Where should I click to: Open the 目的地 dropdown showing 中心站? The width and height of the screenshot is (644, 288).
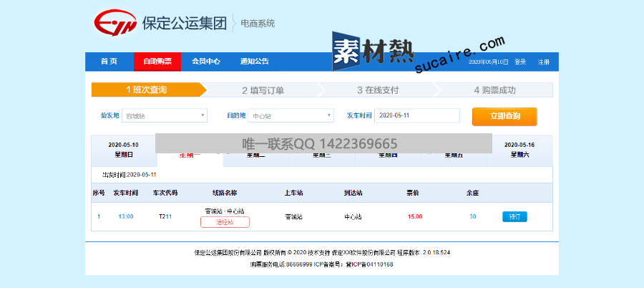(291, 115)
